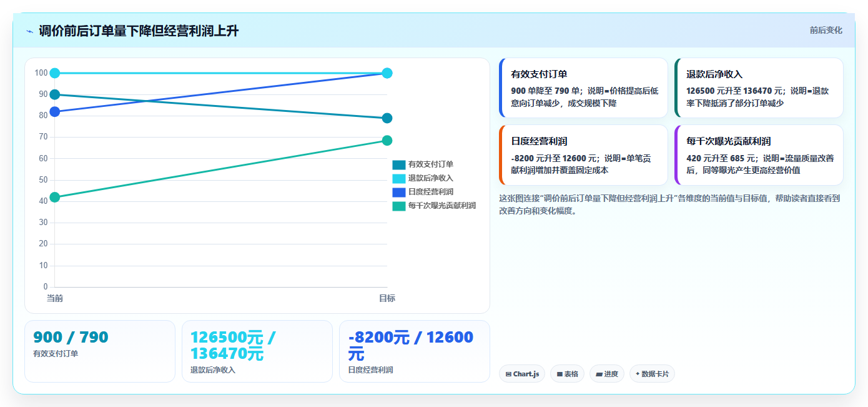The height and width of the screenshot is (407, 868).
Task: Click the panel title 调价前后订单量下降但经营利润上升
Action: pos(139,31)
